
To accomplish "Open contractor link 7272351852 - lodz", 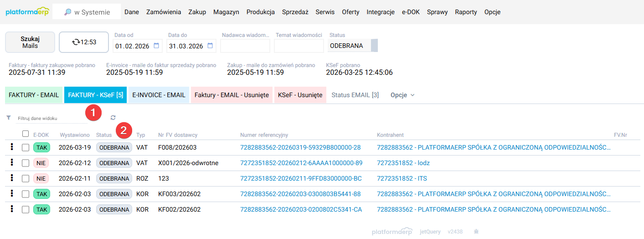I will click(403, 163).
